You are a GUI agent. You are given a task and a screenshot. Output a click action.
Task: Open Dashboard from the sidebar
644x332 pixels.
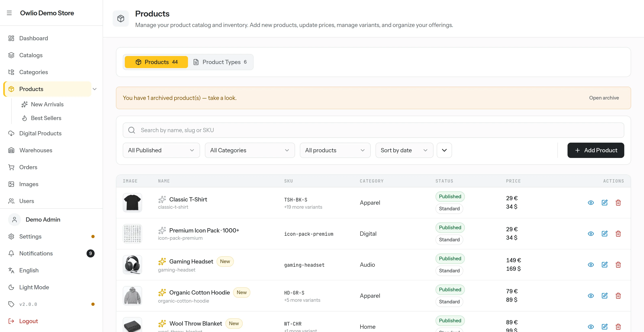pyautogui.click(x=51, y=38)
